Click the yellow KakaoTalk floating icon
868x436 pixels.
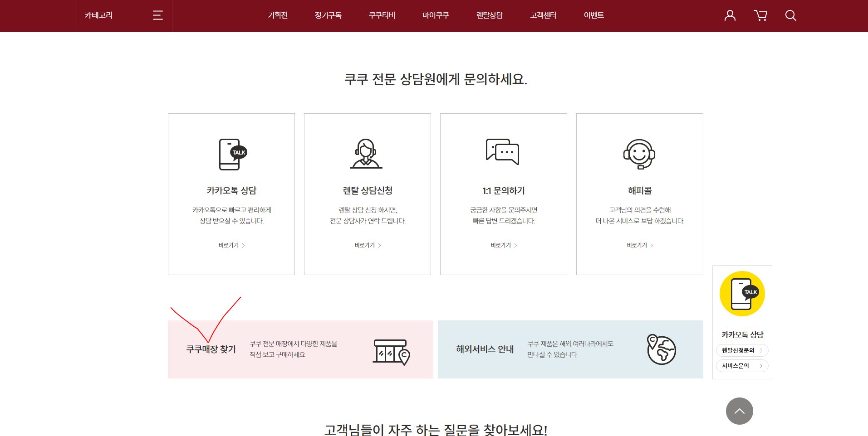742,294
